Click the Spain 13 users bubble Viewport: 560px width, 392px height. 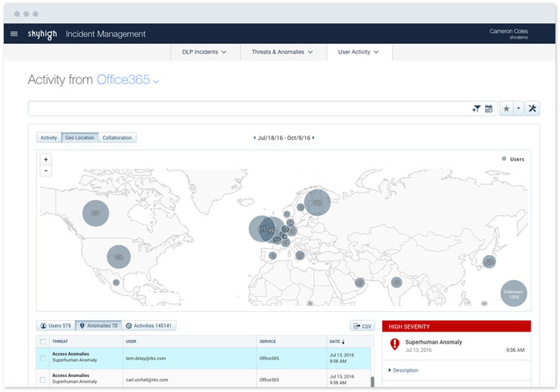[273, 256]
